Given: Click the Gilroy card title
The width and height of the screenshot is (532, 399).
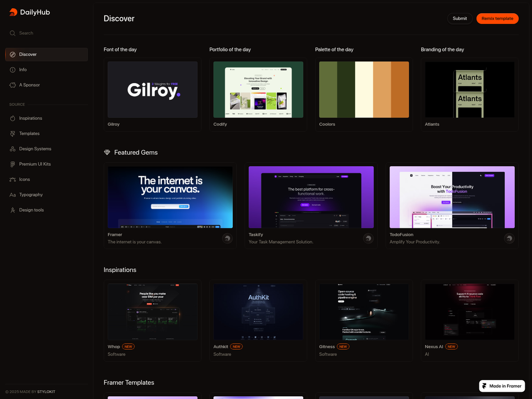Looking at the screenshot, I should click(114, 124).
